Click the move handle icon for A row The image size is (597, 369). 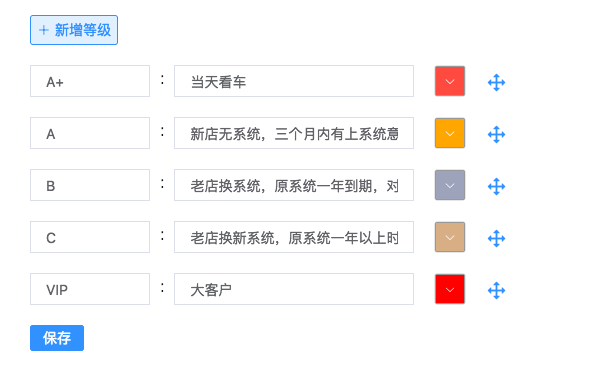pos(496,134)
